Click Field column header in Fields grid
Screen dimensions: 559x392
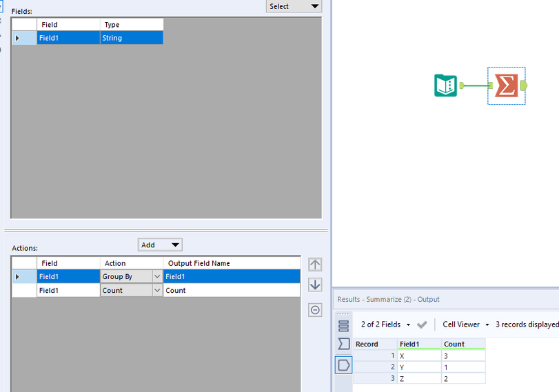coord(68,25)
